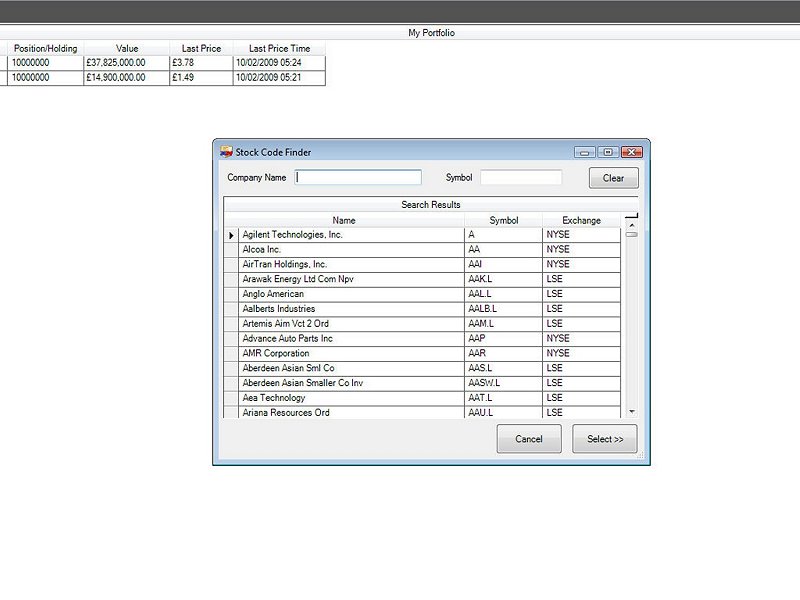
Task: Click the Symbol input field
Action: 521,177
